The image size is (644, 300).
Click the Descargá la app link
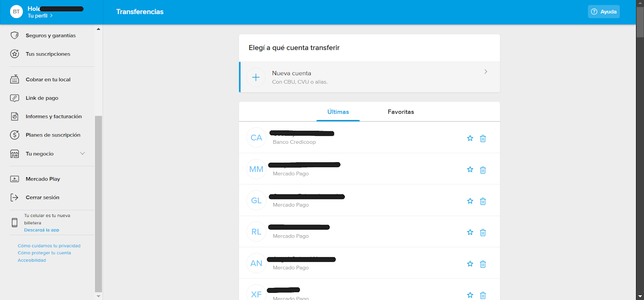[41, 230]
